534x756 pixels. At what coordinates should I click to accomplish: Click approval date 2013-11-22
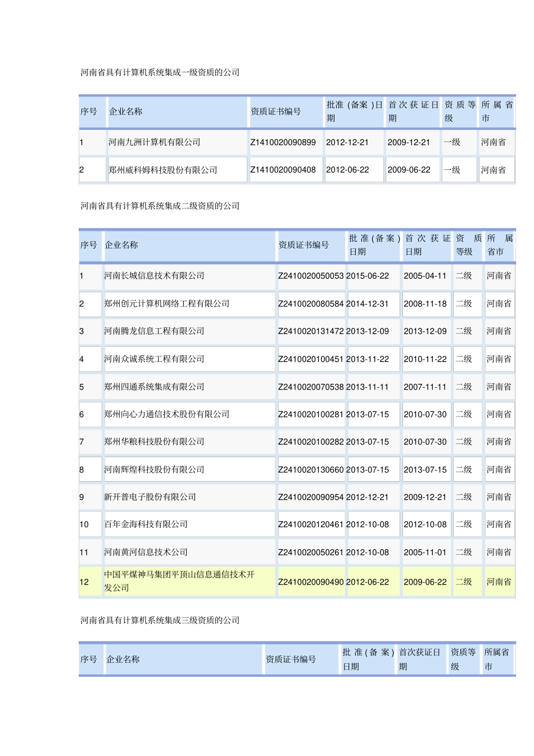(368, 359)
